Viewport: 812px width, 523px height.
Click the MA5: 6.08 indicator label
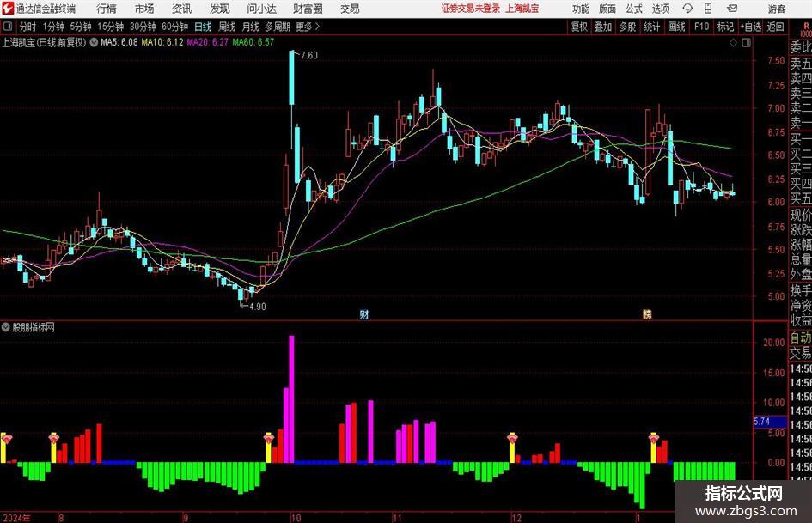[x=119, y=42]
